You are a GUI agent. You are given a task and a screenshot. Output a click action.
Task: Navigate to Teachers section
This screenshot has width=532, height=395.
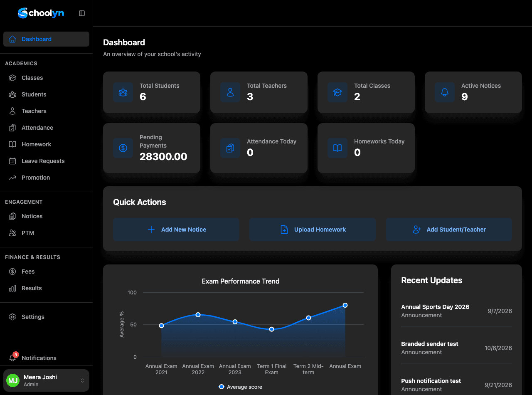coord(46,111)
